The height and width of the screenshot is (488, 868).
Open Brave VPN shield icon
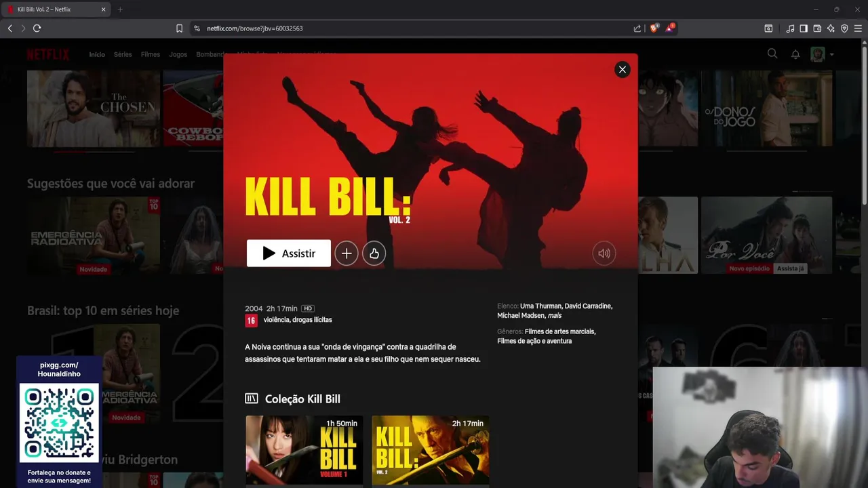tap(844, 28)
